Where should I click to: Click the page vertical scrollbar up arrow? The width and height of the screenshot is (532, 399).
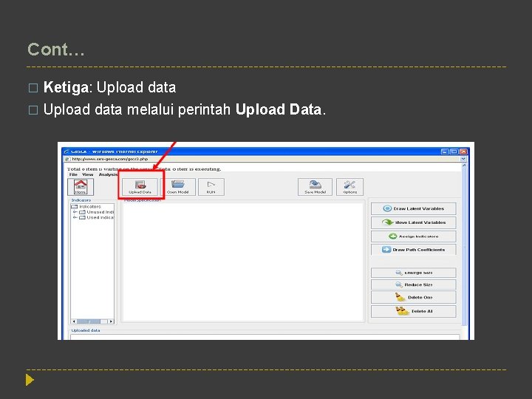click(464, 166)
